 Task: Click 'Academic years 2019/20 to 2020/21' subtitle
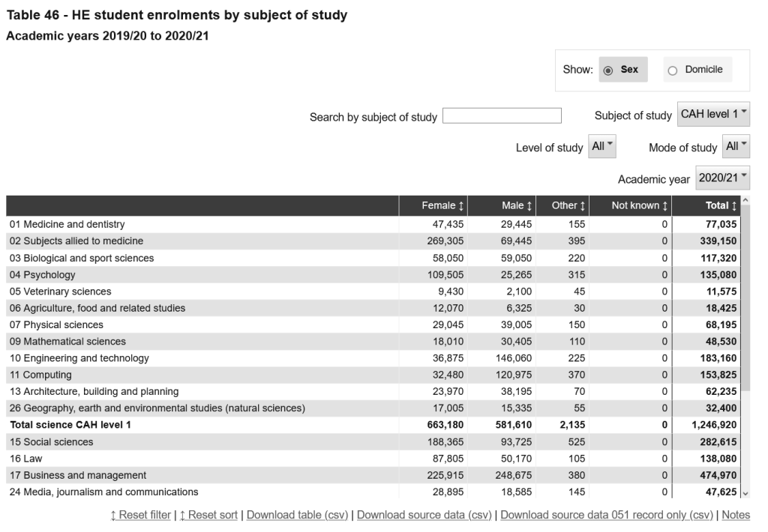[x=107, y=36]
